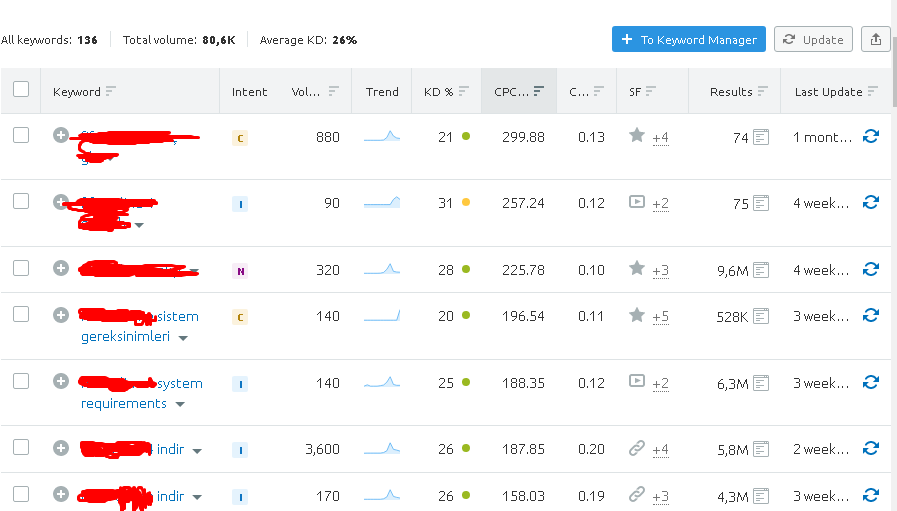Expand dropdown arrow next to sistem gereksinimleri
The width and height of the screenshot is (897, 511).
[x=183, y=338]
